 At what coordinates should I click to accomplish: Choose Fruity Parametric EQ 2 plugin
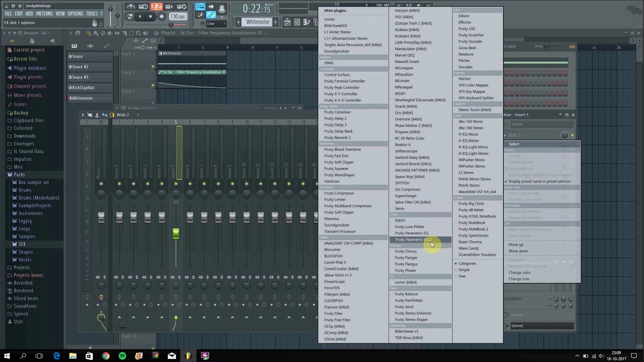point(420,239)
